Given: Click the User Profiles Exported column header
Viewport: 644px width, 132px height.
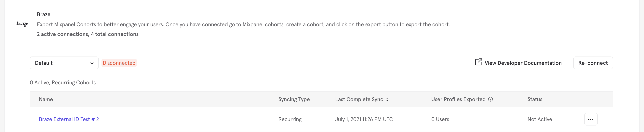Looking at the screenshot, I should (458, 99).
